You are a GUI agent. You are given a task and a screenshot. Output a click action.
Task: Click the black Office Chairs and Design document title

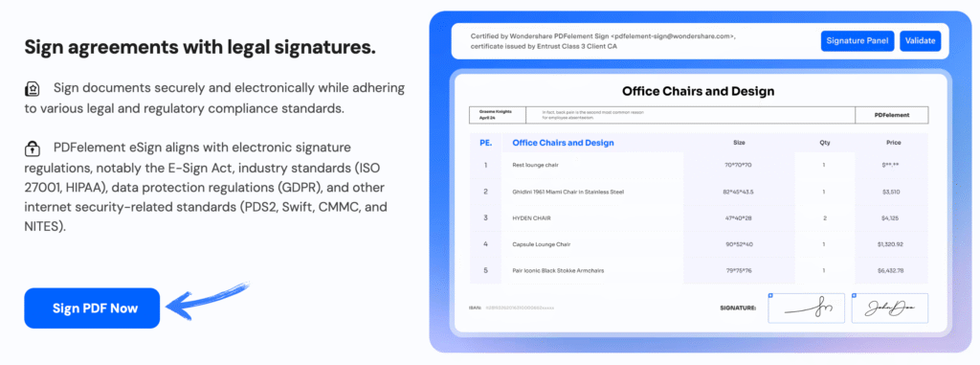click(698, 91)
